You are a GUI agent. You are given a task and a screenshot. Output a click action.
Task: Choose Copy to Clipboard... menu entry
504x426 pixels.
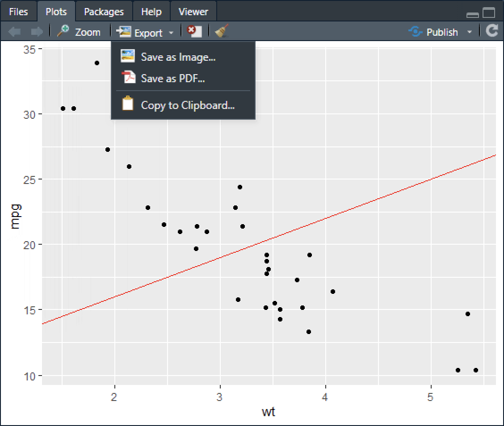click(x=183, y=105)
